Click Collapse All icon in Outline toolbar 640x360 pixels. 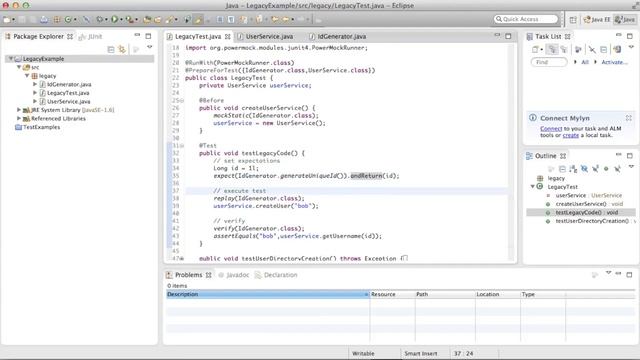coord(562,169)
